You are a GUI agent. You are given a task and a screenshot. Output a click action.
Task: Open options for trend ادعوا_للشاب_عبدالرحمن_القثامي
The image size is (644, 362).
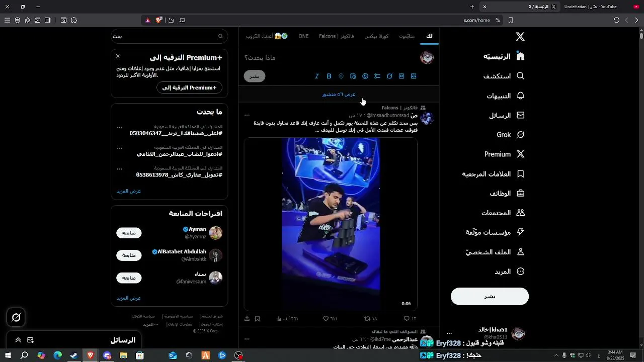pos(119,148)
